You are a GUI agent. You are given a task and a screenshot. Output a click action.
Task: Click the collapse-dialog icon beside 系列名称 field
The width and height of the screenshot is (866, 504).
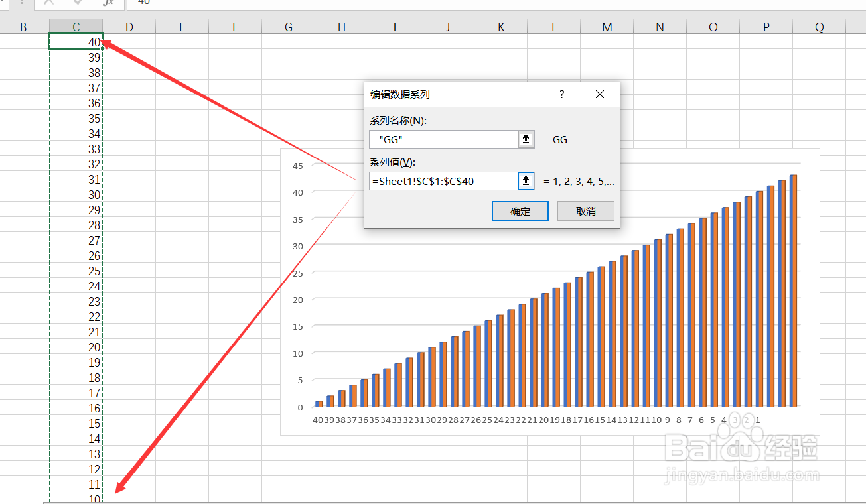click(526, 139)
